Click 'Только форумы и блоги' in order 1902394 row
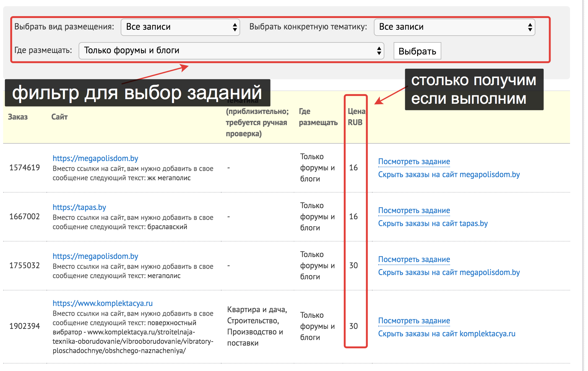 click(x=318, y=326)
